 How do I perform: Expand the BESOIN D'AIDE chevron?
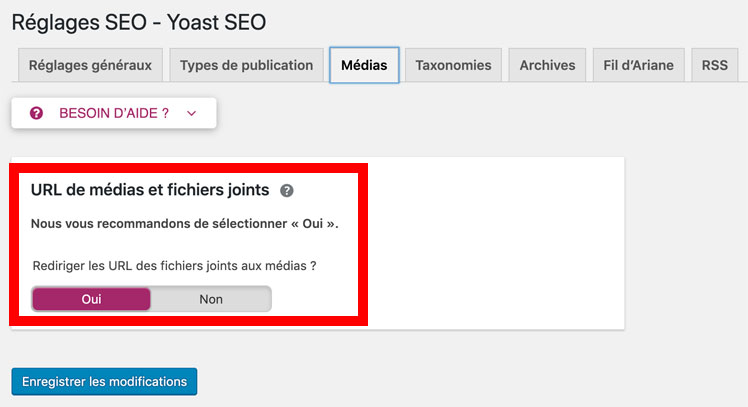191,114
